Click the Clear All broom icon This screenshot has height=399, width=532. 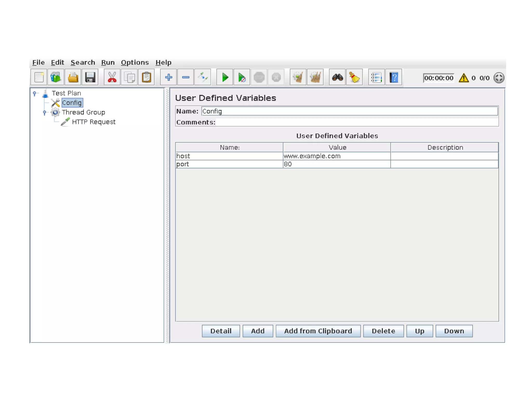pos(315,77)
